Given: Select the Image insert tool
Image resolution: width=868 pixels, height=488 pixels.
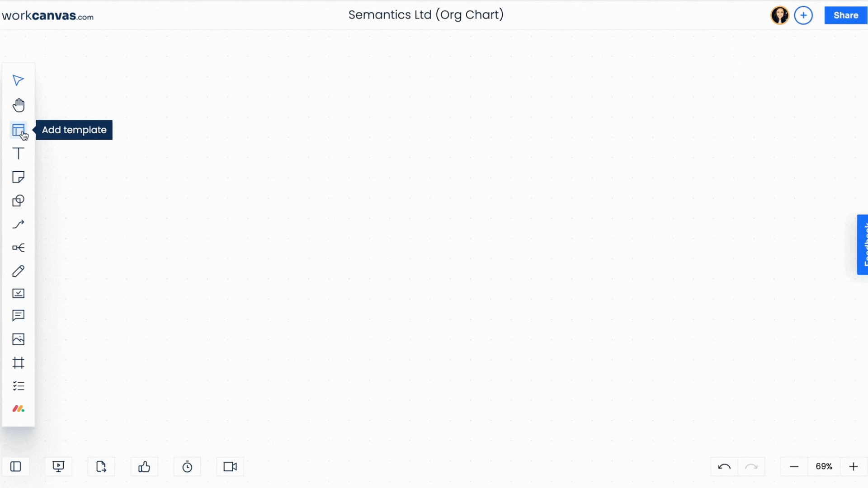Looking at the screenshot, I should pos(18,339).
